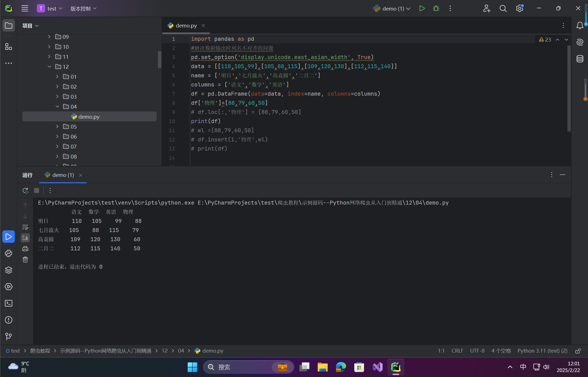Expand folder 05 in project tree
The width and height of the screenshot is (588, 377).
(57, 126)
